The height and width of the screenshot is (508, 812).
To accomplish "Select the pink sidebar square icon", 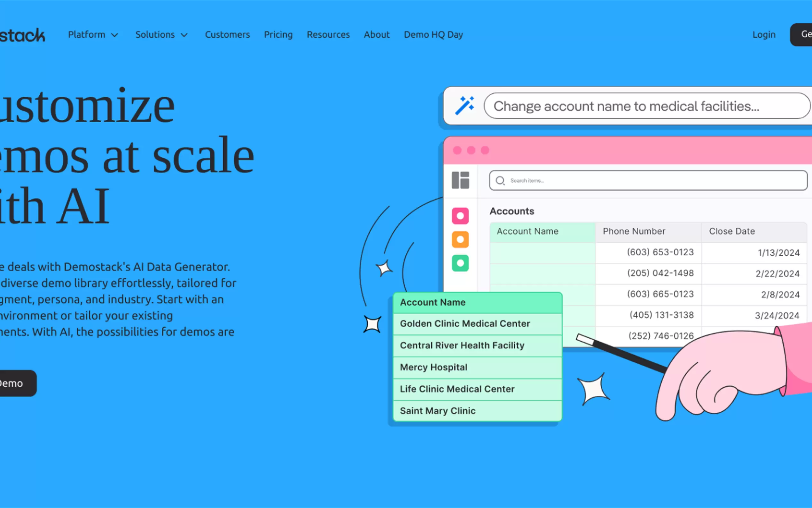I will tap(460, 216).
